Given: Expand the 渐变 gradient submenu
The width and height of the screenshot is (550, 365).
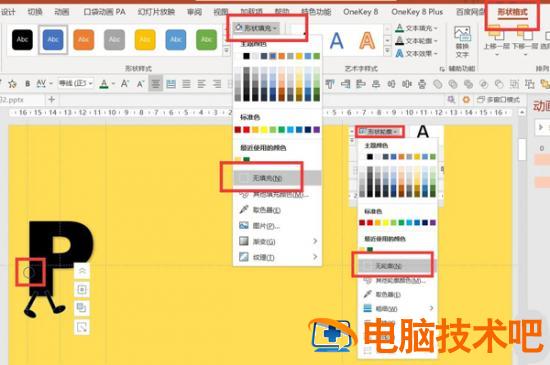Looking at the screenshot, I should click(x=277, y=242).
